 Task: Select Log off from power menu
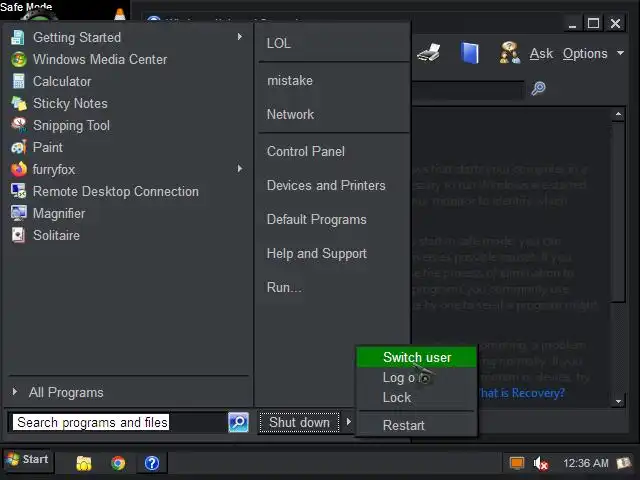(x=416, y=378)
